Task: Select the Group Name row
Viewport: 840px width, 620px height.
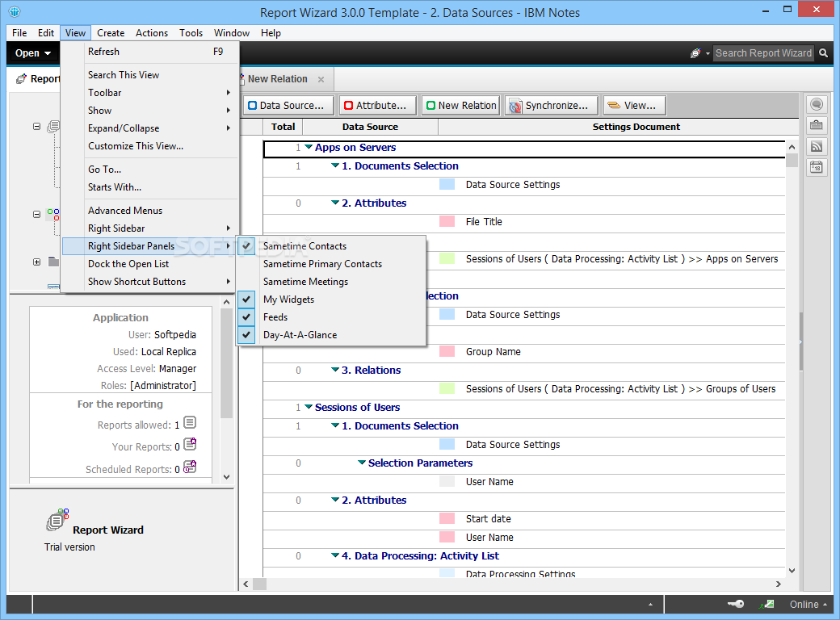Action: (x=524, y=352)
